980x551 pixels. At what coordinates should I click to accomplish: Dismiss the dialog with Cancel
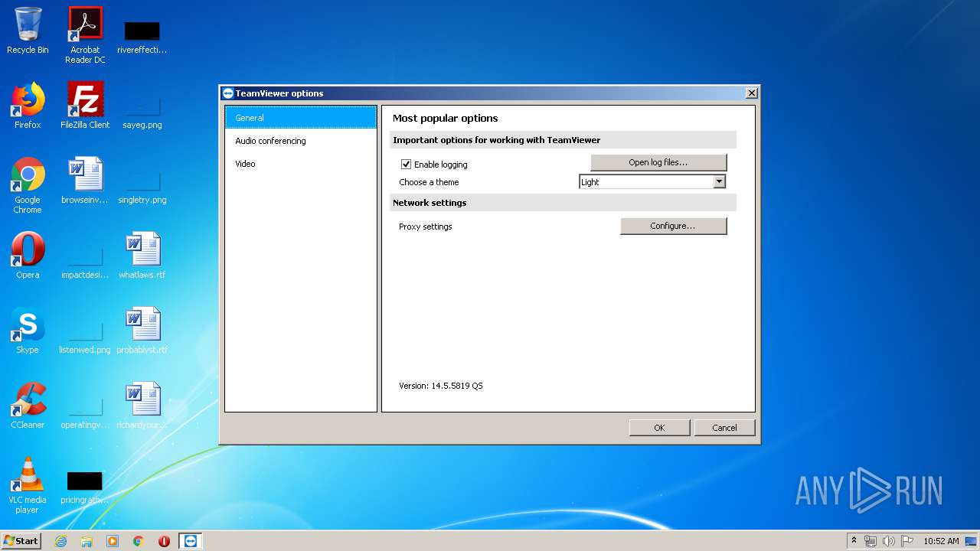tap(724, 428)
